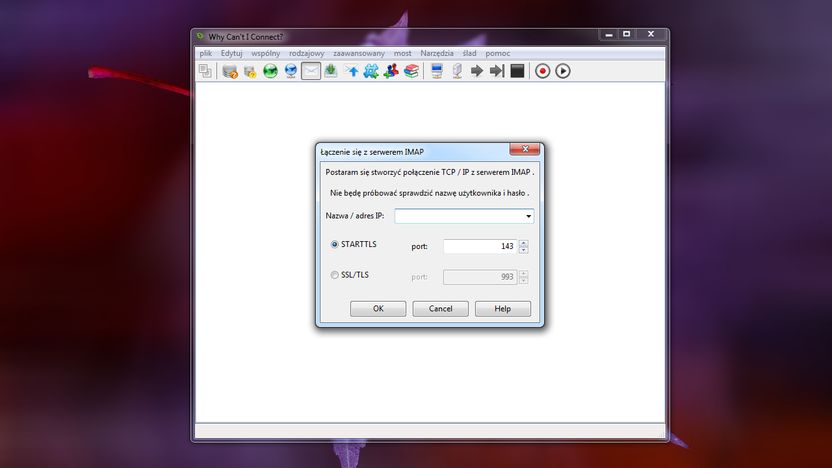The width and height of the screenshot is (832, 468).
Task: Close the Łączenie się z serwerem IMAP dialog
Action: coord(525,149)
